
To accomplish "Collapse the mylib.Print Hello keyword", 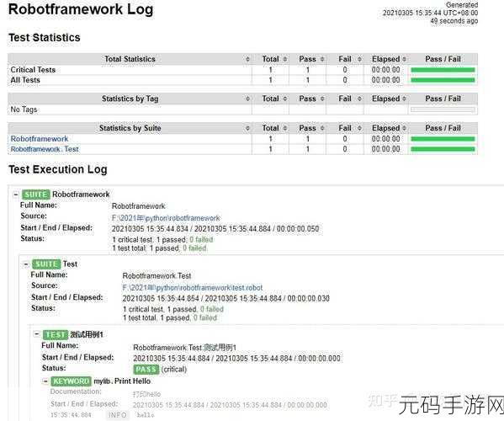I will [45, 381].
